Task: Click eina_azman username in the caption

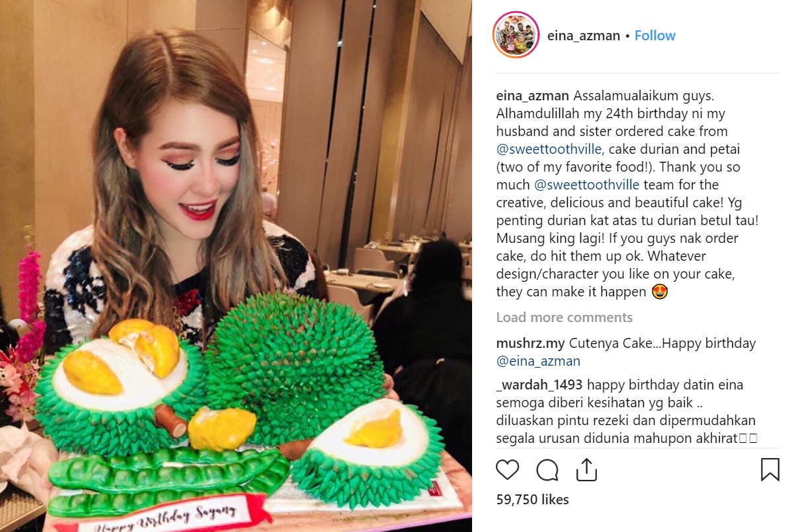Action: 532,95
